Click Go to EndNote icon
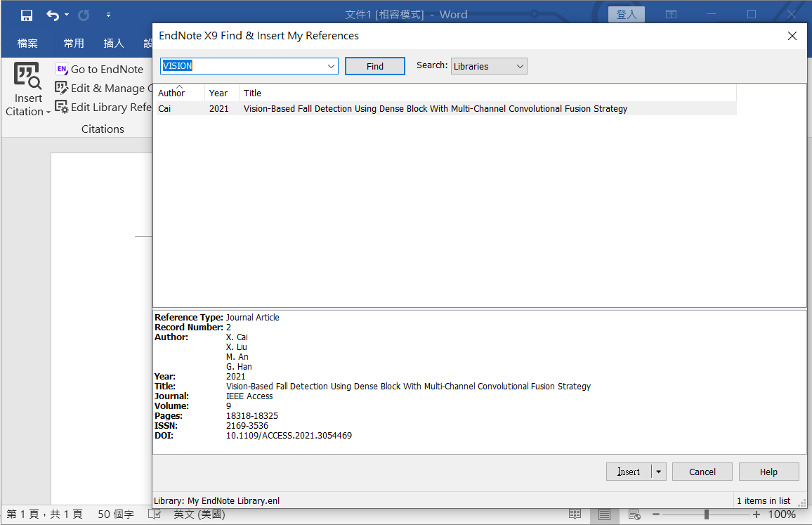Viewport: 812px width, 525px height. (x=62, y=69)
